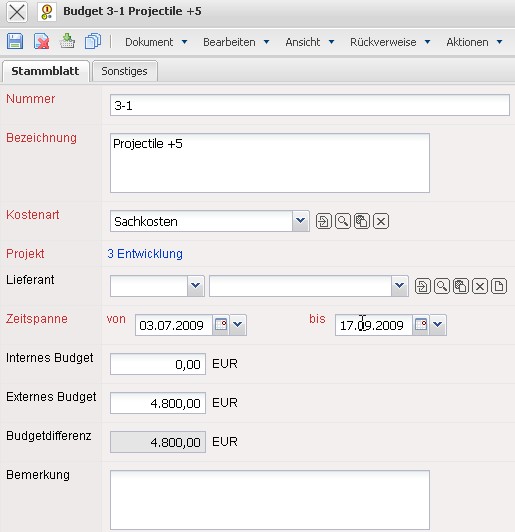This screenshot has height=532, width=515.
Task: Open the 3 Entwicklung project link
Action: pos(145,253)
